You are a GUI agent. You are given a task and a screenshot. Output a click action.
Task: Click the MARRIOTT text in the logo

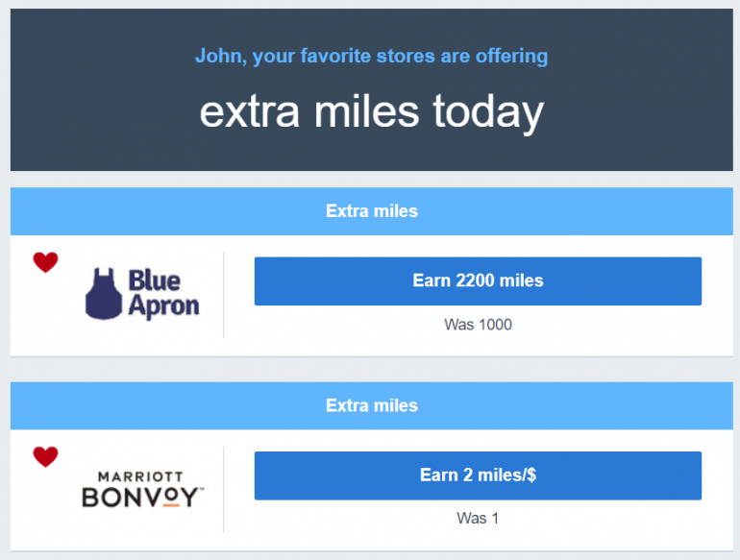(x=141, y=476)
